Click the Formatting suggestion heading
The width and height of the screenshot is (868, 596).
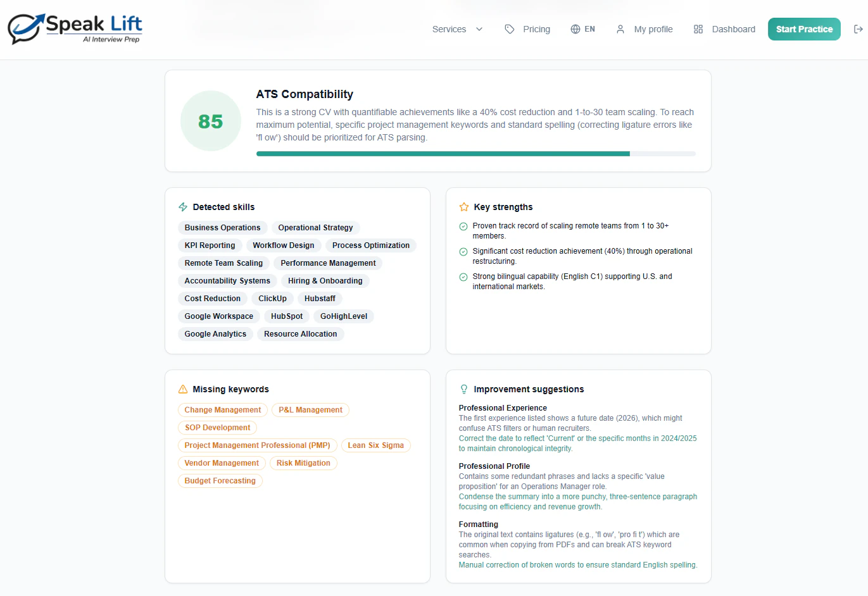(x=479, y=525)
